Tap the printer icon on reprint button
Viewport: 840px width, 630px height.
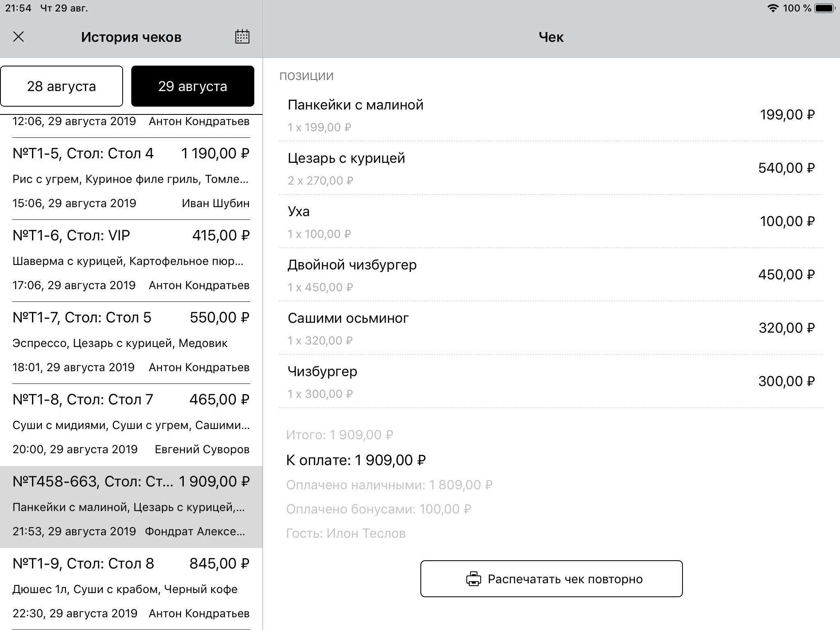tap(473, 579)
